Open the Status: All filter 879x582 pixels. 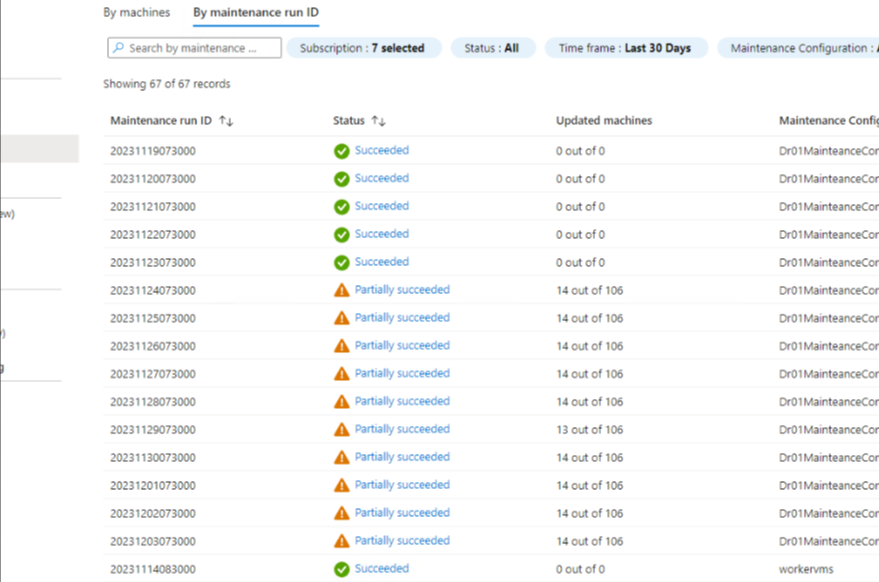492,48
